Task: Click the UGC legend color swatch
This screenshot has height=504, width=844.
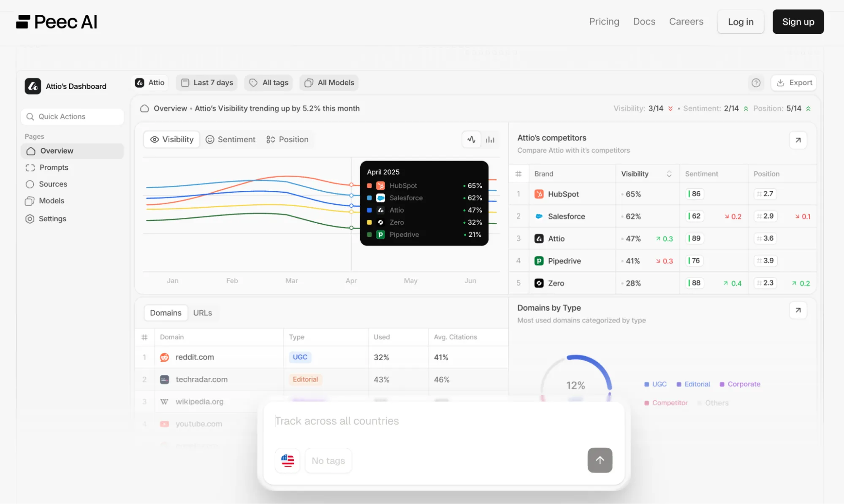Action: (x=646, y=384)
